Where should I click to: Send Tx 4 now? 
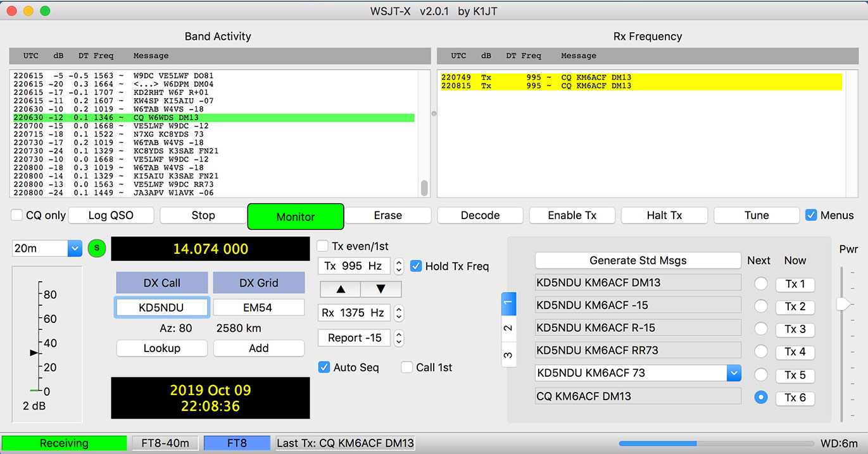(795, 352)
